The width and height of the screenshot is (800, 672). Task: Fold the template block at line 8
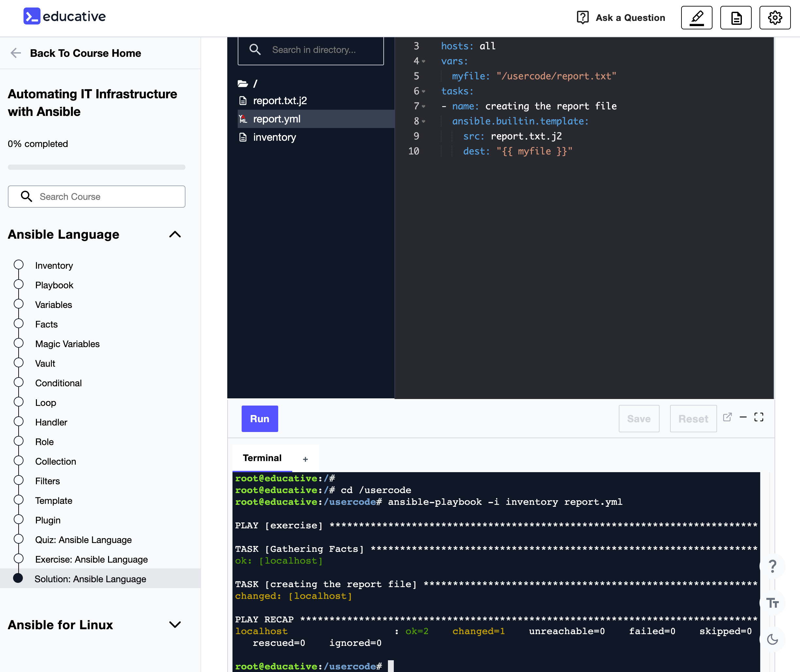point(424,121)
